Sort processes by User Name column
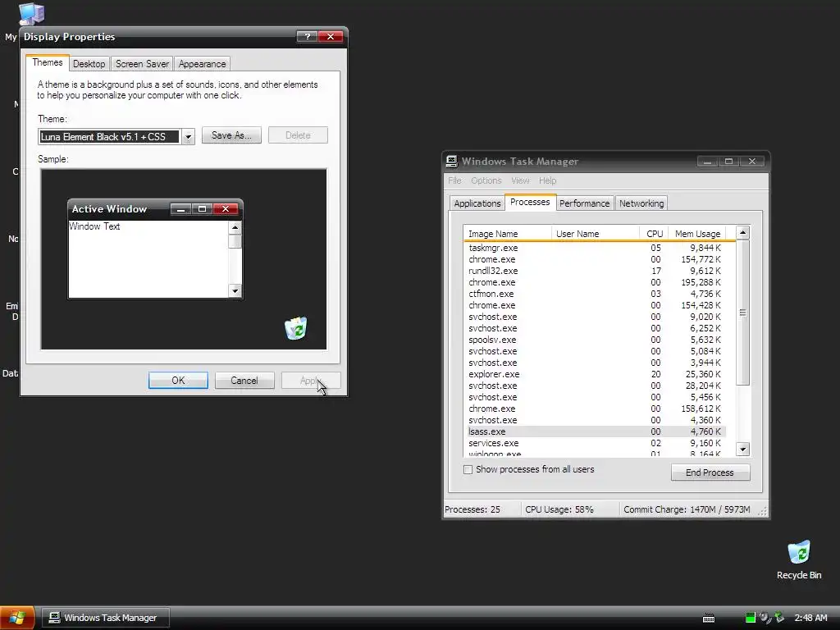 pos(596,234)
